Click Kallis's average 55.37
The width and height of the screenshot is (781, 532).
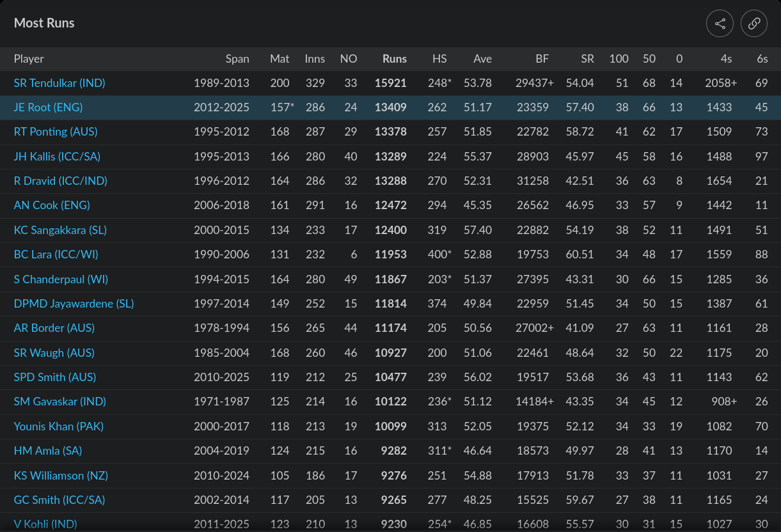(x=478, y=157)
